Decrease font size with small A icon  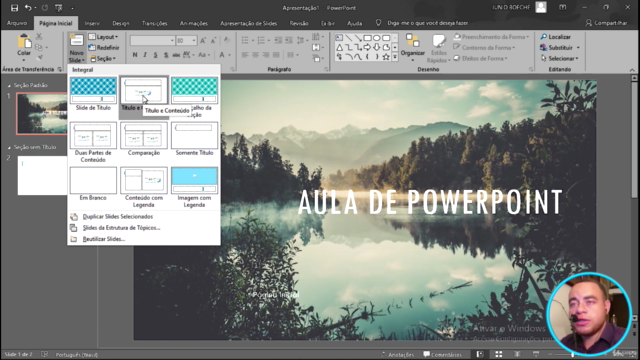pos(213,40)
